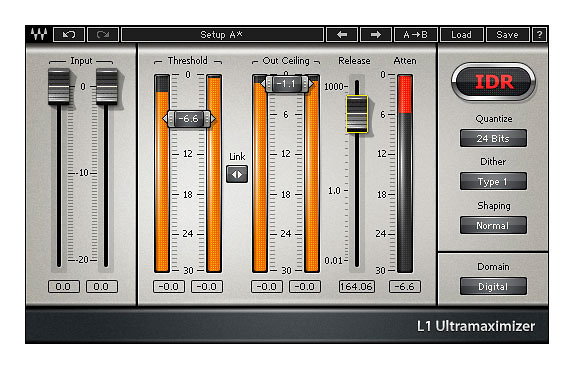Undo the last change
Screen dimensions: 574x369
[69, 35]
